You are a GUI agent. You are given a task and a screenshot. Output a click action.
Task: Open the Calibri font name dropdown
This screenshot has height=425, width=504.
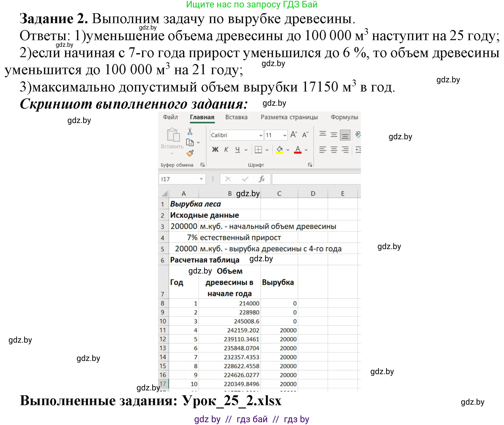coord(261,135)
